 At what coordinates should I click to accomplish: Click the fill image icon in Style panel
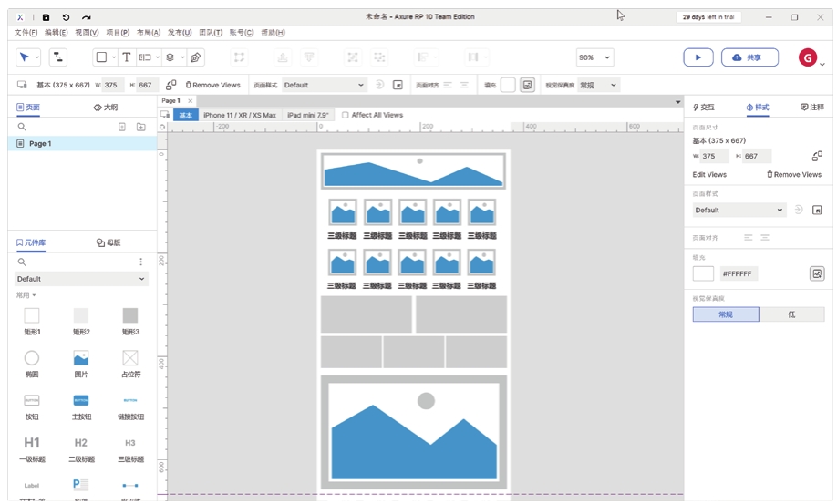[x=817, y=273]
